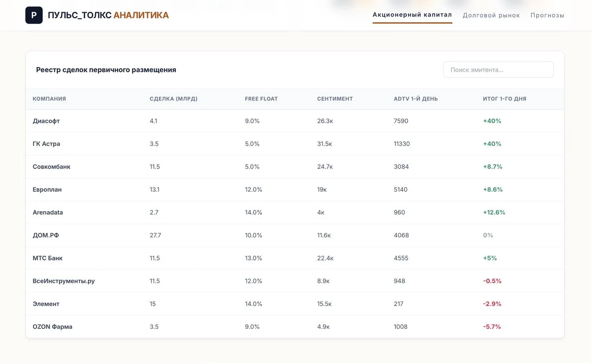Focus the Поиск эмитента search field
Image resolution: width=592 pixels, height=364 pixels.
point(498,70)
